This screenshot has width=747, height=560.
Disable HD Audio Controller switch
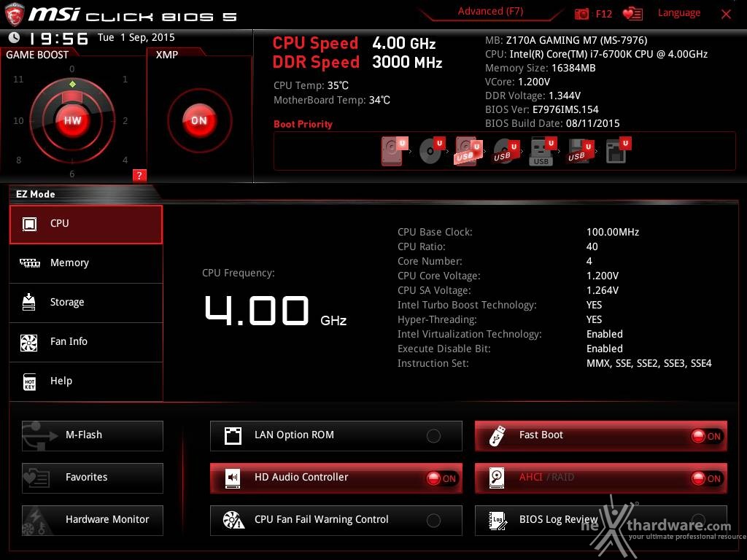[441, 478]
